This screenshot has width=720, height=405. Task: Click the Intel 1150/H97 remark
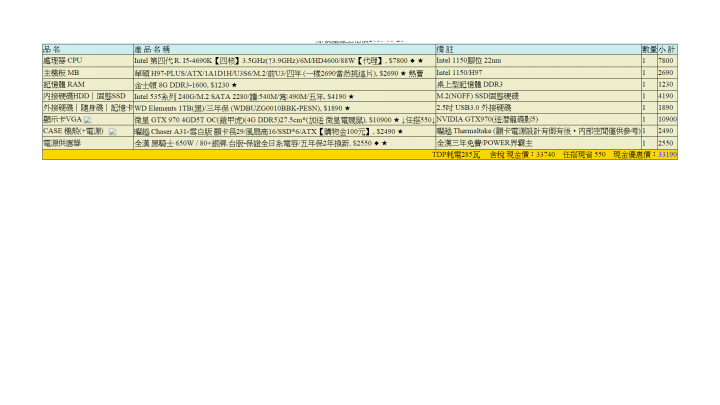tap(459, 73)
